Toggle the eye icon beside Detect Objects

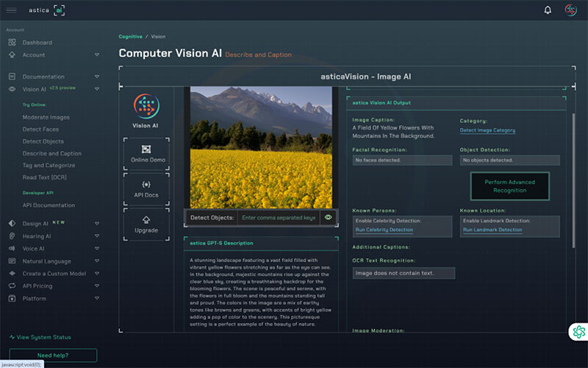pyautogui.click(x=329, y=217)
